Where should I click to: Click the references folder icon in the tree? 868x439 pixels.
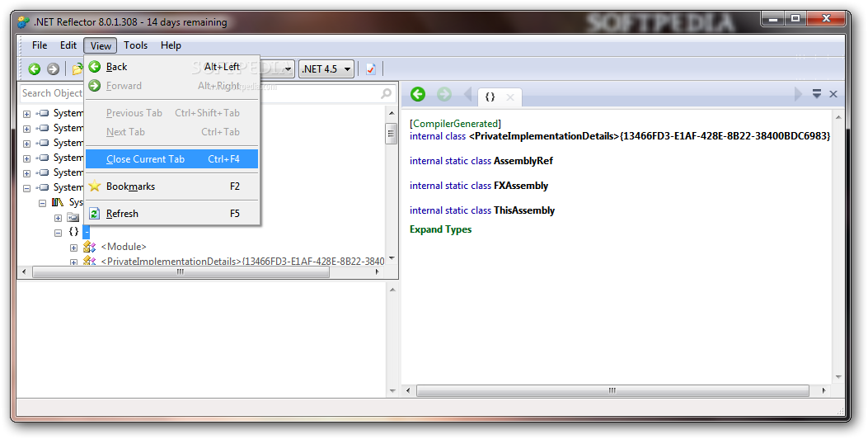[73, 217]
